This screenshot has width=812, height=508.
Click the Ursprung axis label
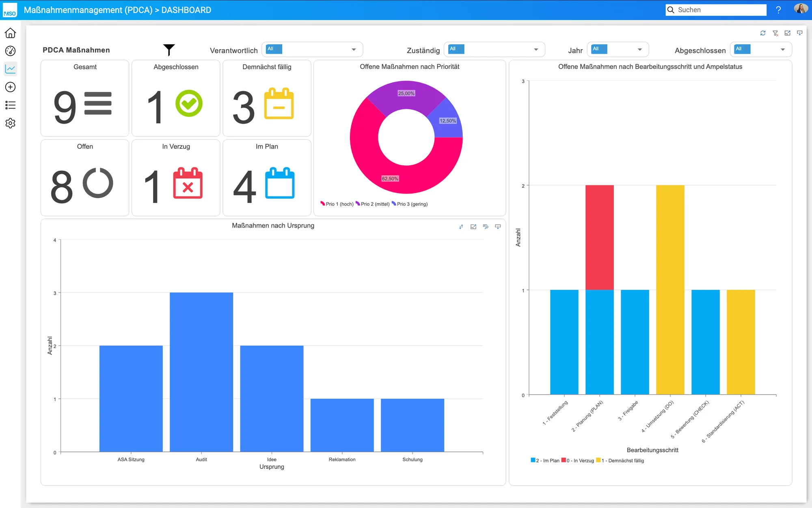tap(272, 467)
